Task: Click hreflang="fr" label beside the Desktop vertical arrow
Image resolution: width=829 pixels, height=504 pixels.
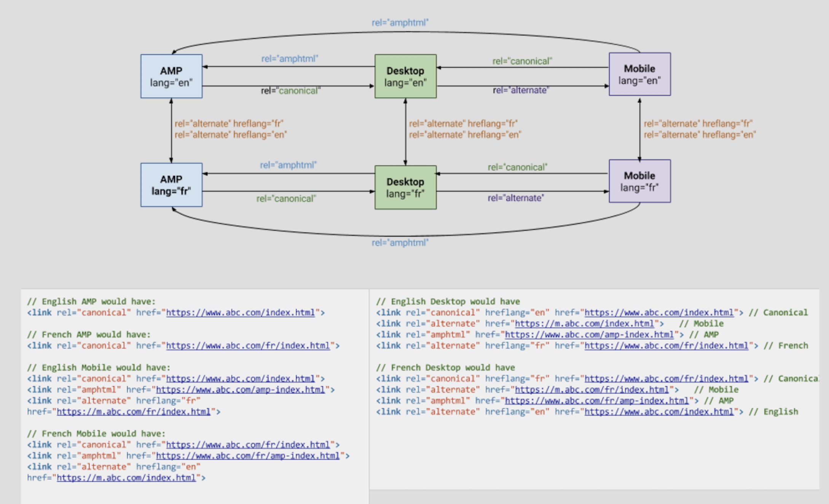Action: click(x=464, y=124)
